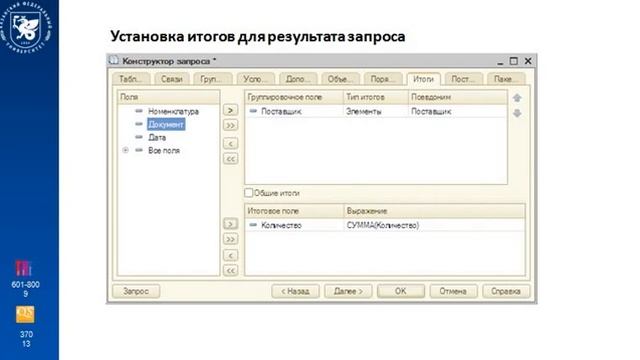The width and height of the screenshot is (640, 360).
Task: Remove total field with < button
Action: tap(230, 256)
